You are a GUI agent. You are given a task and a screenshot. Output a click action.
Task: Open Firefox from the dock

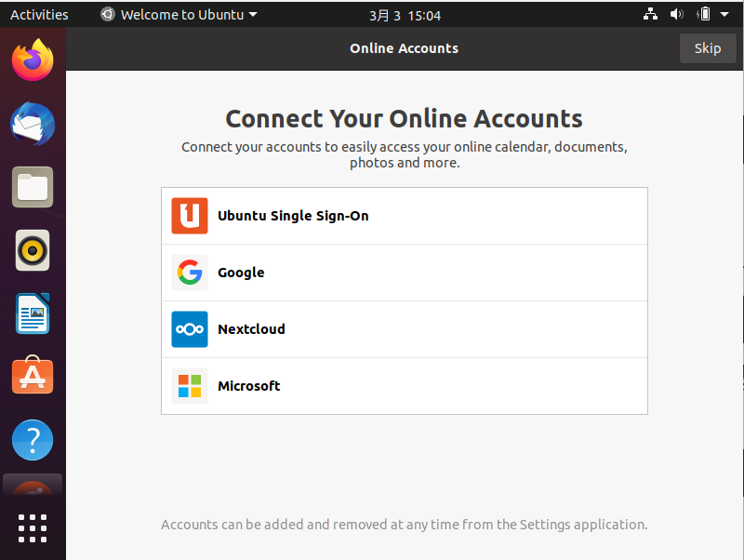click(33, 60)
